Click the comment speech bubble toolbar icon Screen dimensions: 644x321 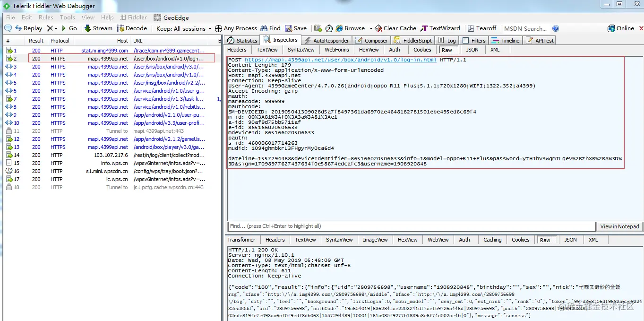point(8,28)
